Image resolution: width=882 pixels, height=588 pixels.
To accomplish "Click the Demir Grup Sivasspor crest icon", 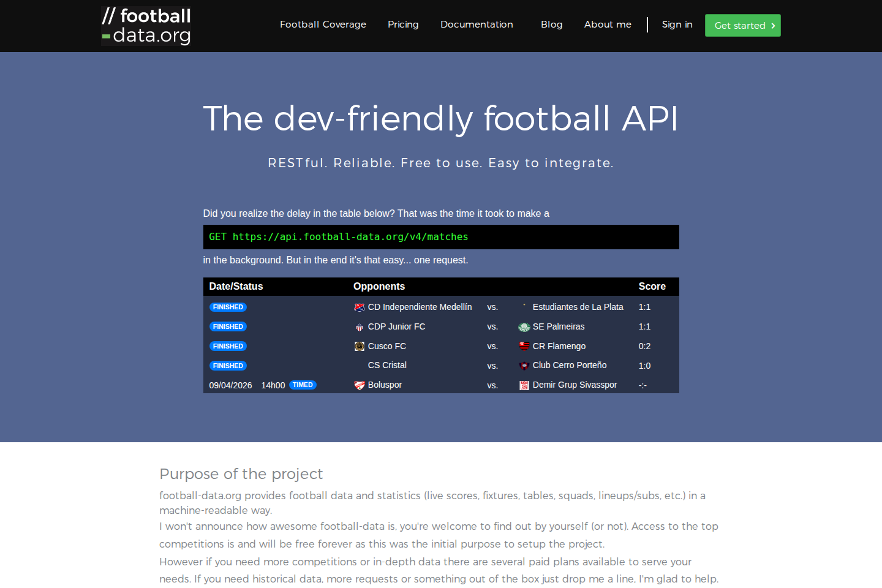I will pyautogui.click(x=524, y=385).
